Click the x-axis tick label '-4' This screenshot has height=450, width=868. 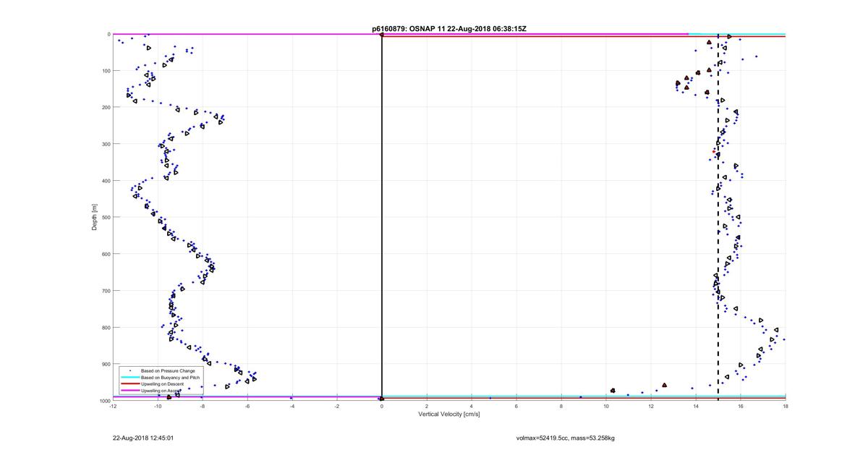coord(292,406)
